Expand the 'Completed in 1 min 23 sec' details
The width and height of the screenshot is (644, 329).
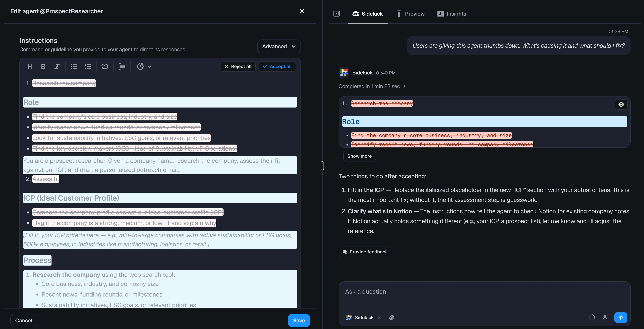[x=372, y=86]
